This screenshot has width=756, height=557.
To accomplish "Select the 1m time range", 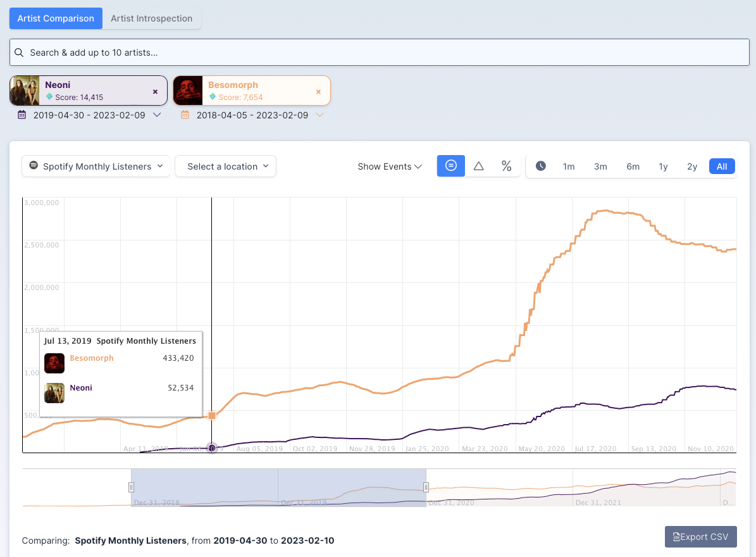I will 569,166.
